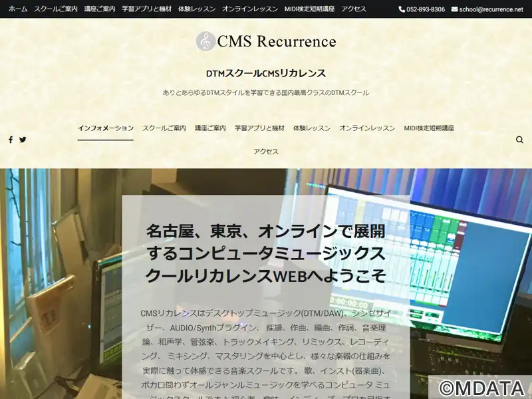Viewport: 532px width, 399px height.
Task: Select MIDI検定短期講座 in the main menu
Action: pyautogui.click(x=429, y=128)
